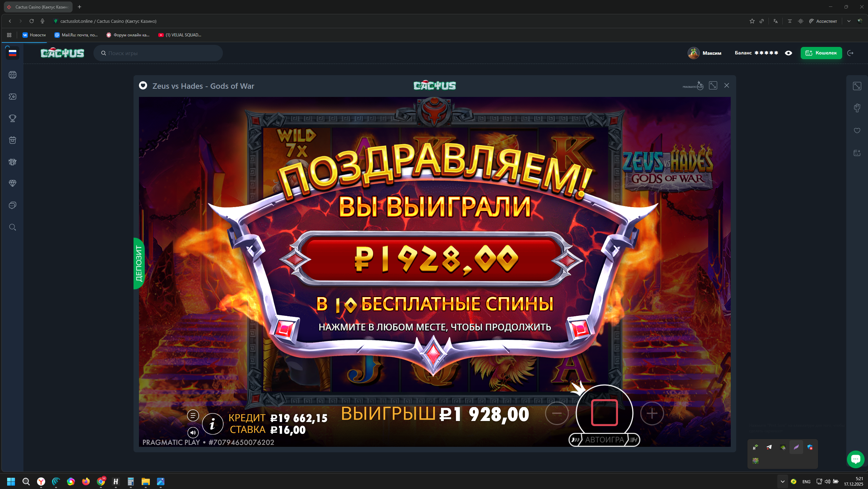Click the Кошелек wallet button
This screenshot has height=489, width=868.
point(821,53)
